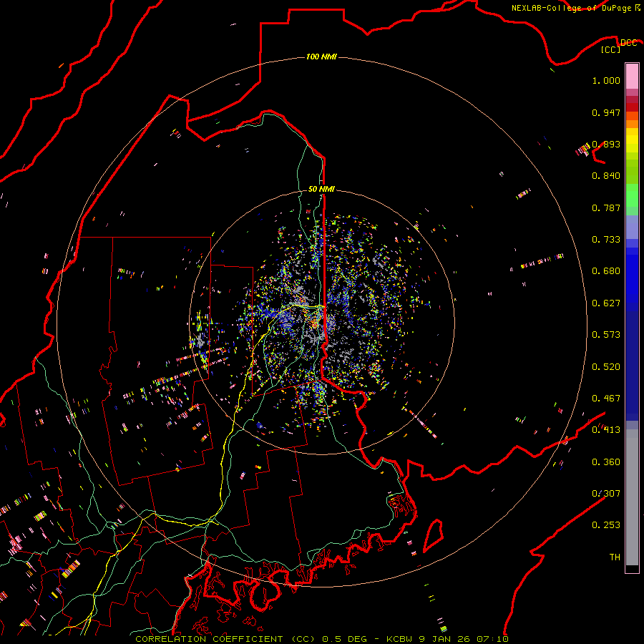
Task: Click the "0.5 DEG" tilt text in the caption
Action: pyautogui.click(x=344, y=639)
